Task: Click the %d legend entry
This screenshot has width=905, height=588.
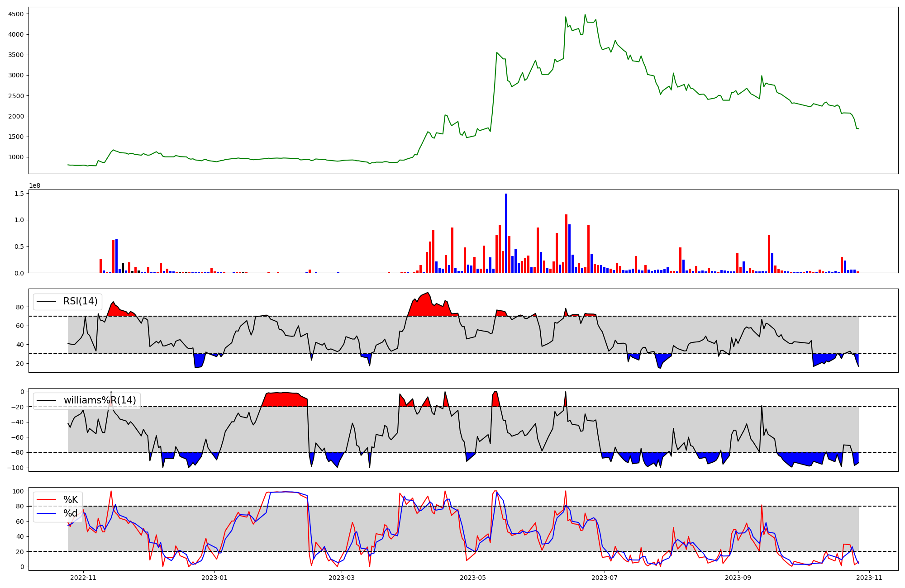Action: click(x=70, y=513)
